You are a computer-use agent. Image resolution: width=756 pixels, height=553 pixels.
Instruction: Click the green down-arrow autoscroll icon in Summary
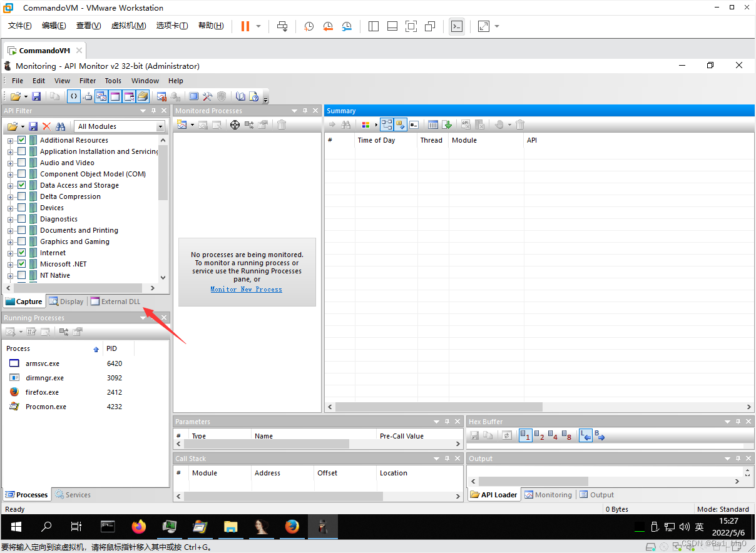[447, 125]
